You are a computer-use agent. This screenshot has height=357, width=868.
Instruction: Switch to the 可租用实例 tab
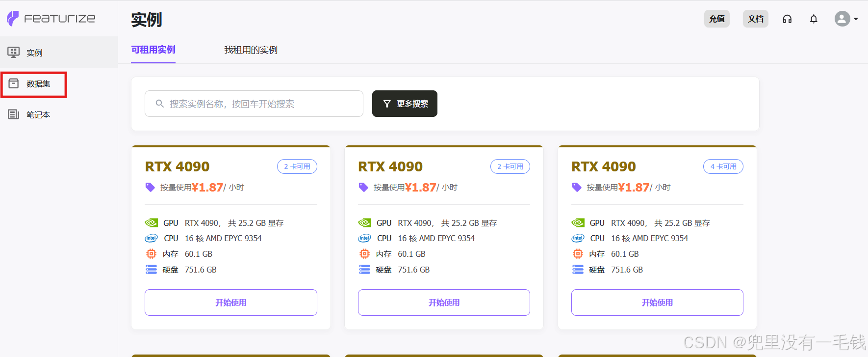coord(153,50)
